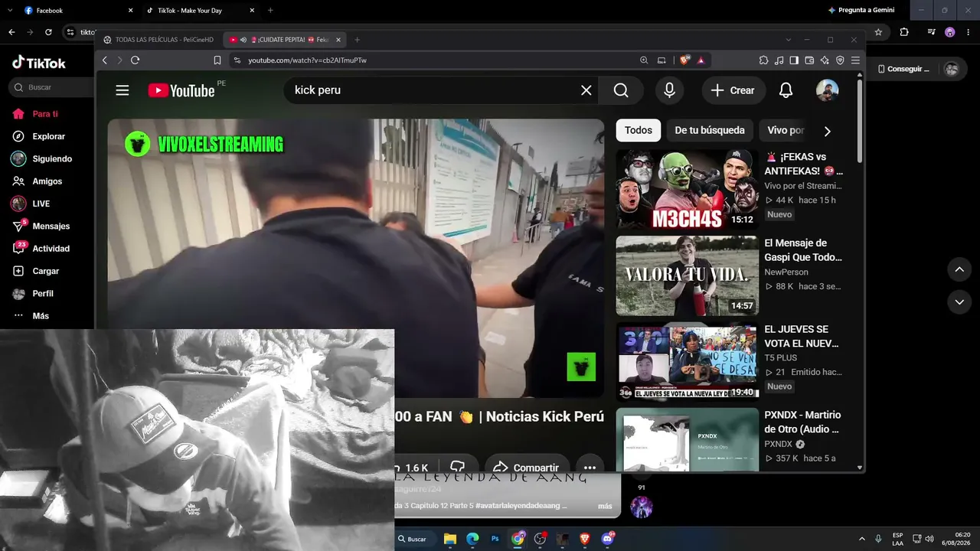The image size is (980, 551).
Task: Start voice search with the microphone button
Action: (x=669, y=90)
